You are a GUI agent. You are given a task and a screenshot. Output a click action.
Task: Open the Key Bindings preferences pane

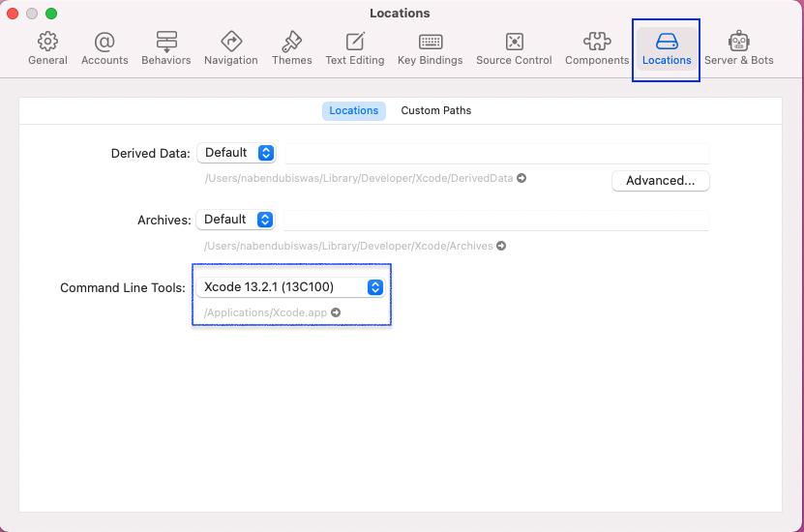coord(431,48)
